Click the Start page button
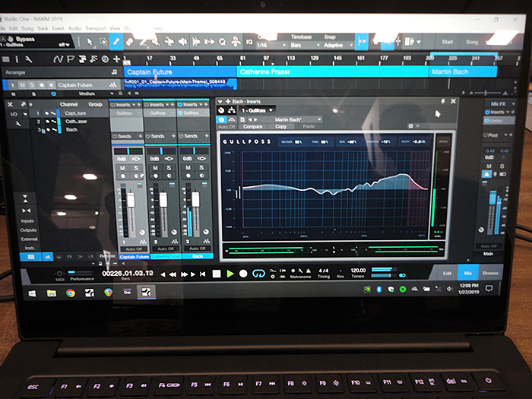The height and width of the screenshot is (399, 532). (x=447, y=42)
